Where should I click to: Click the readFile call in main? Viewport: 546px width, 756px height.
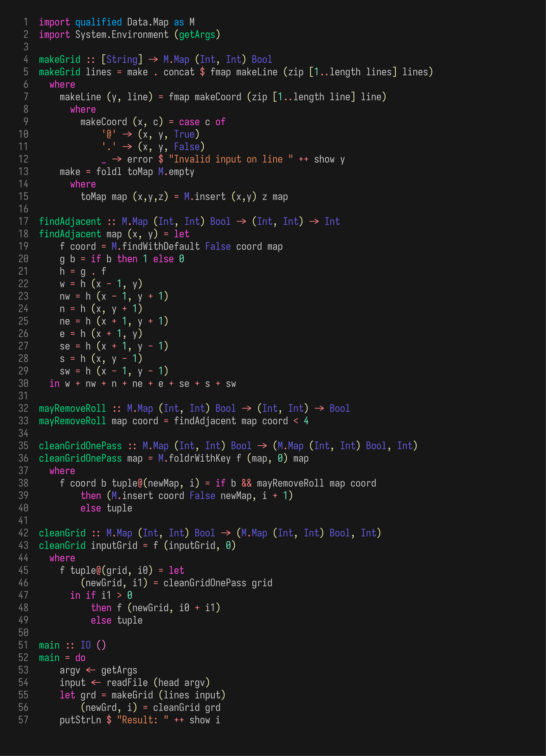(127, 682)
